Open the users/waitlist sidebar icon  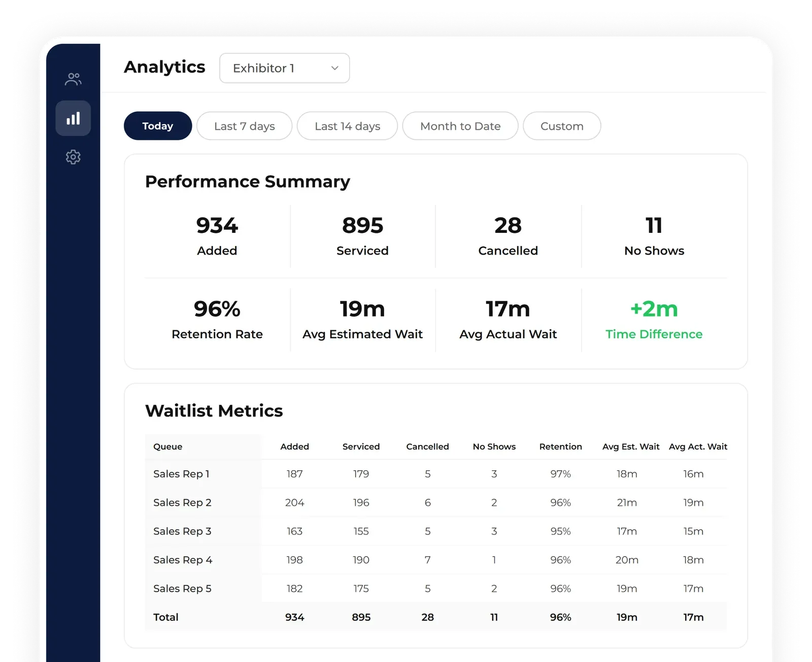click(73, 79)
